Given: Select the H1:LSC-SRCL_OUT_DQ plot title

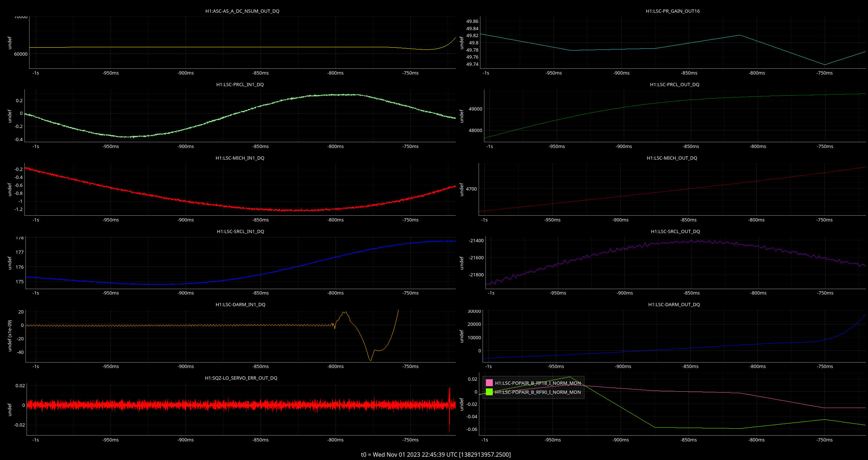Looking at the screenshot, I should (675, 231).
